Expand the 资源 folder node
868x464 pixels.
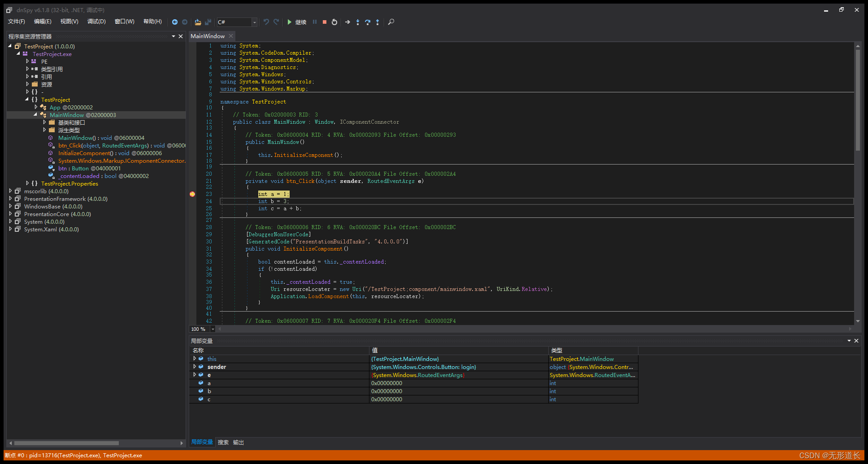coord(27,84)
